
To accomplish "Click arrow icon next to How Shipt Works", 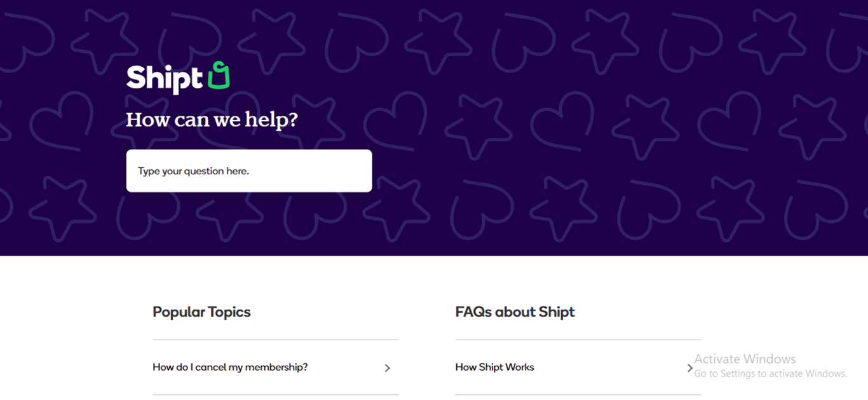I will pos(690,368).
